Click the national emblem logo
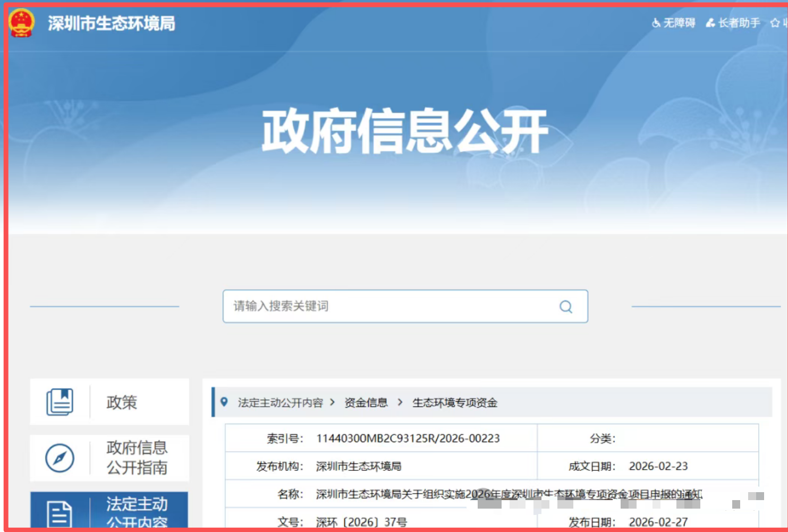The image size is (788, 532). click(x=22, y=23)
